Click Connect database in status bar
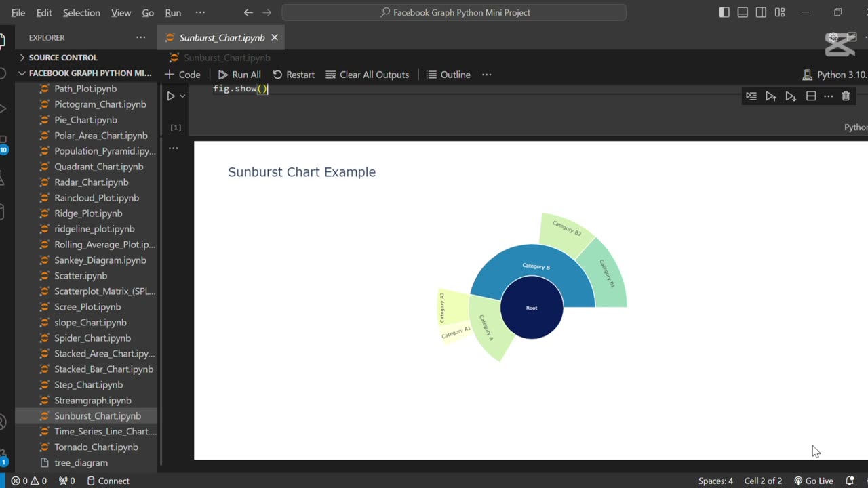 108,481
